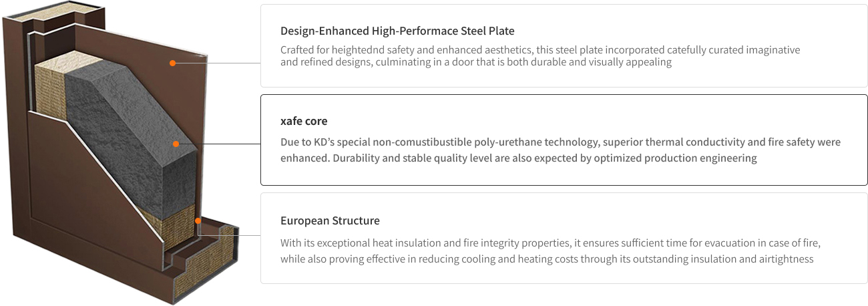Click the orange hotspot on the gray core
This screenshot has width=868, height=306.
175,143
